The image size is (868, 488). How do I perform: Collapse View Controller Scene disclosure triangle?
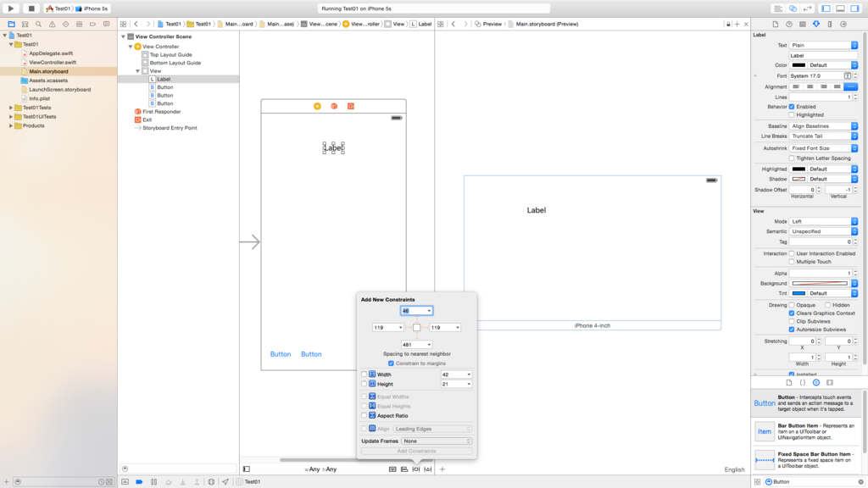[123, 36]
